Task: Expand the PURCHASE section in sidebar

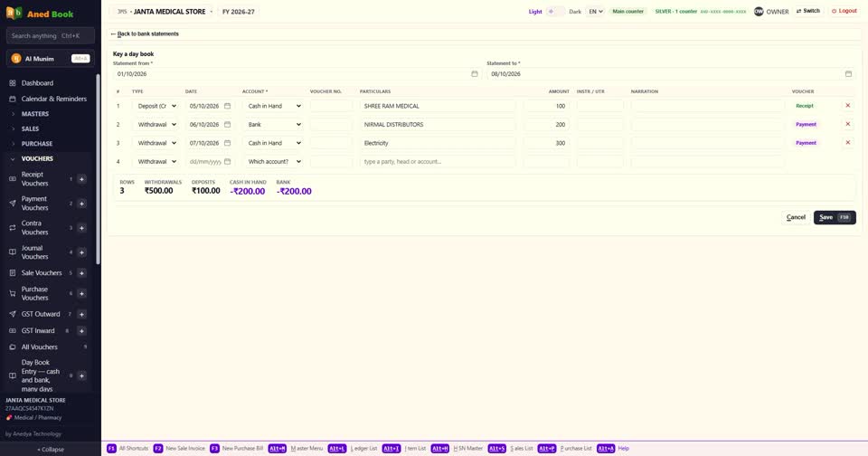Action: [x=36, y=144]
